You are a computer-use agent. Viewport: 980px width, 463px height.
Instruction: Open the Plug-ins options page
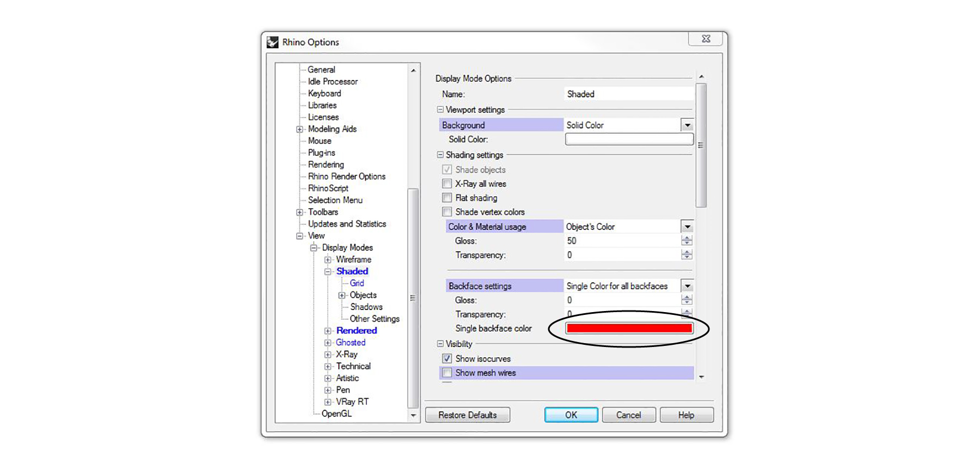tap(322, 153)
